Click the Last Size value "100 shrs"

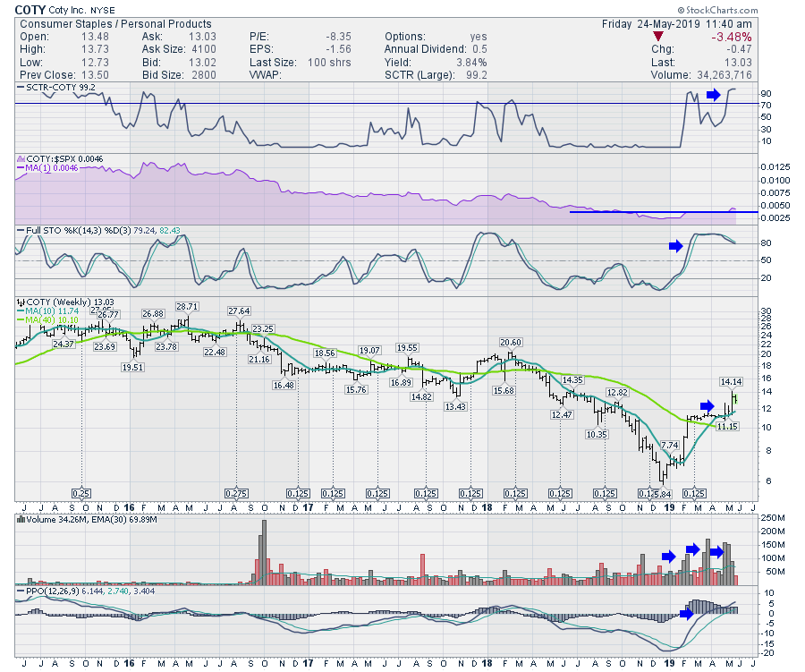[x=329, y=63]
